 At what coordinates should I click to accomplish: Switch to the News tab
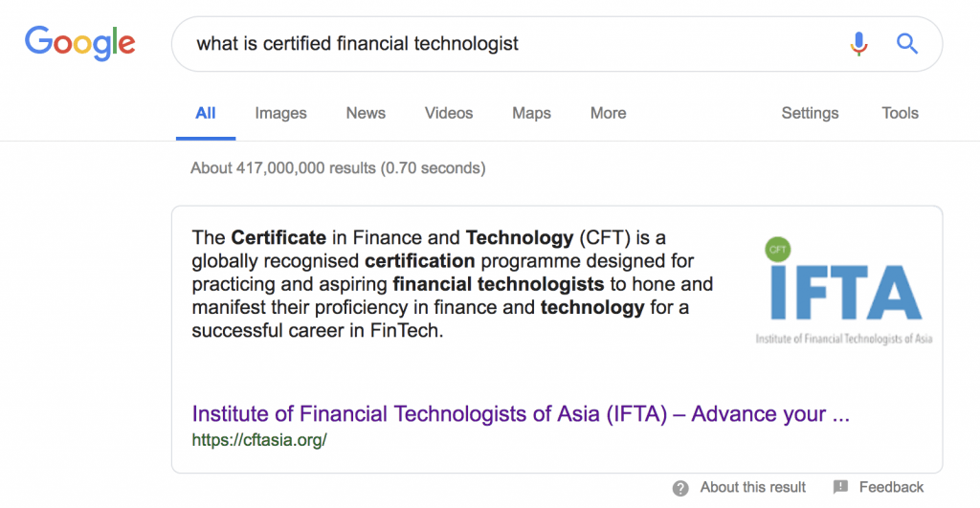point(366,113)
